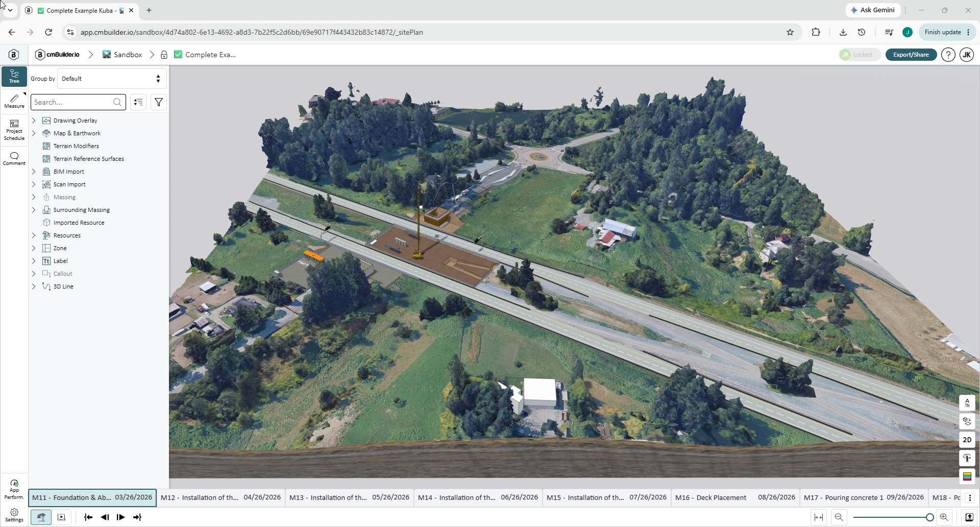The width and height of the screenshot is (980, 527).
Task: Expand the BIM Import node
Action: [34, 172]
